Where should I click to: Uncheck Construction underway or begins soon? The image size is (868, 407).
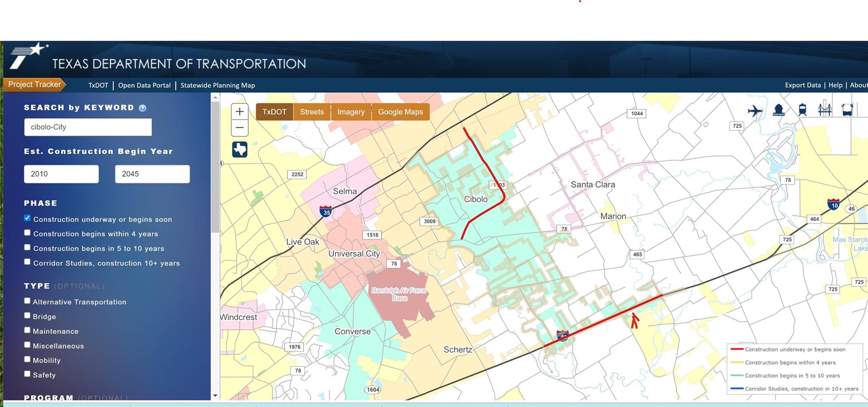point(27,218)
